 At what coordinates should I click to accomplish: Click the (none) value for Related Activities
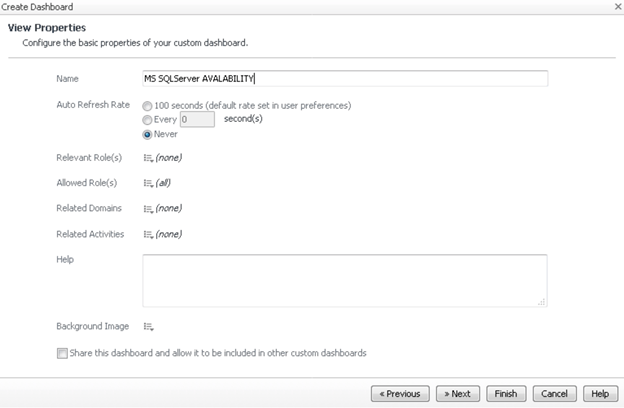168,234
